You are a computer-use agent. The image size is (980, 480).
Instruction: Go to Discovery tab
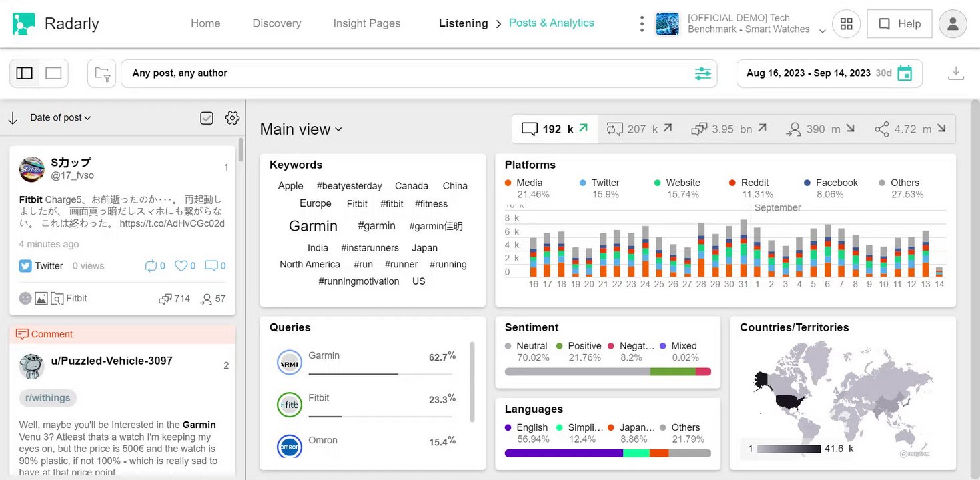pyautogui.click(x=277, y=23)
